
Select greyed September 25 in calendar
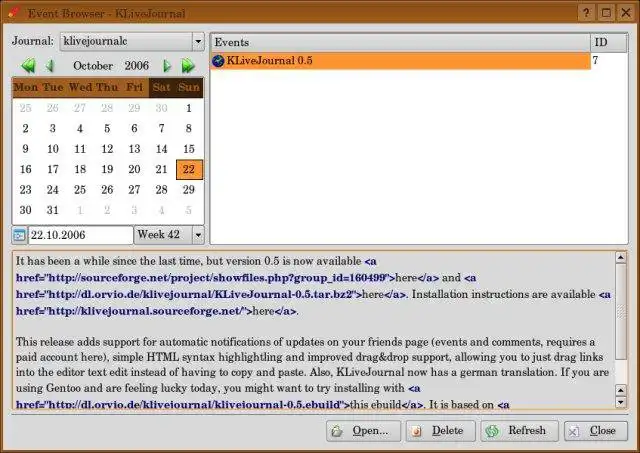[x=25, y=108]
